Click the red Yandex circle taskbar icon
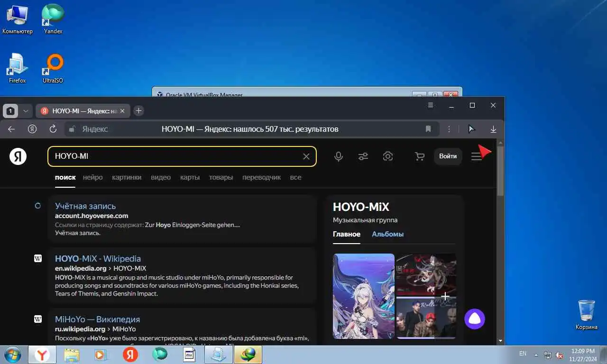The image size is (607, 364). tap(130, 355)
